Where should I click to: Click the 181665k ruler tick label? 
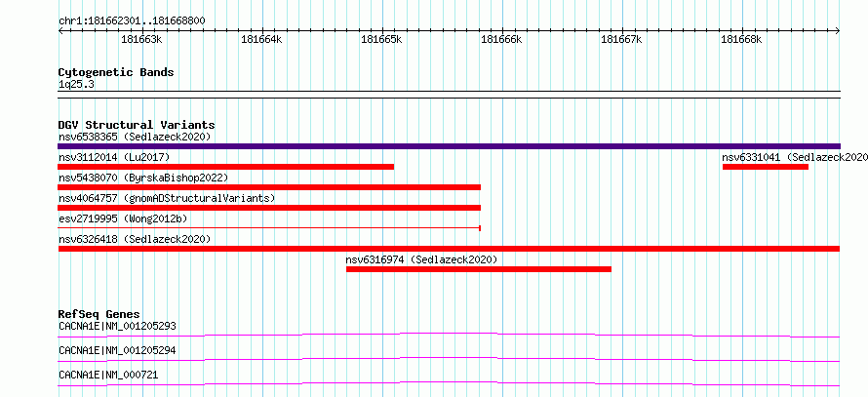coord(381,39)
